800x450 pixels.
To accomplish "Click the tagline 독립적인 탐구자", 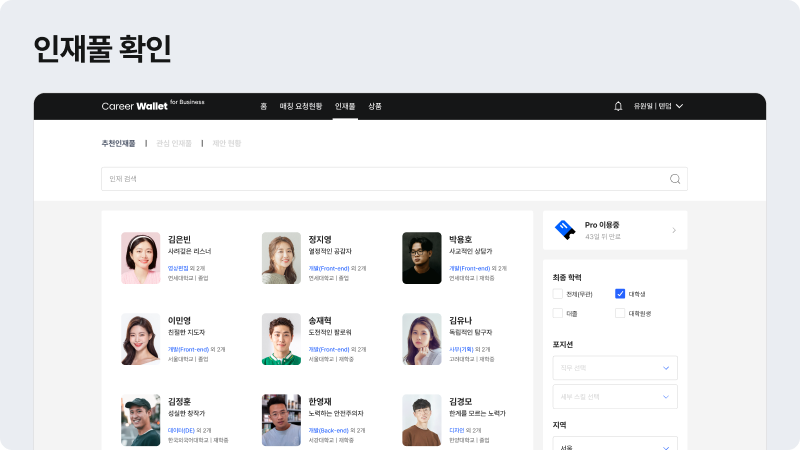I will (470, 333).
